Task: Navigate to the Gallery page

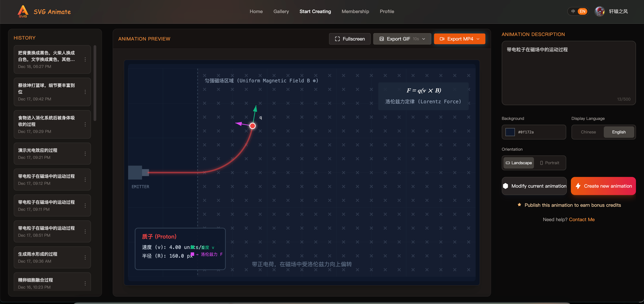Action: [281, 11]
